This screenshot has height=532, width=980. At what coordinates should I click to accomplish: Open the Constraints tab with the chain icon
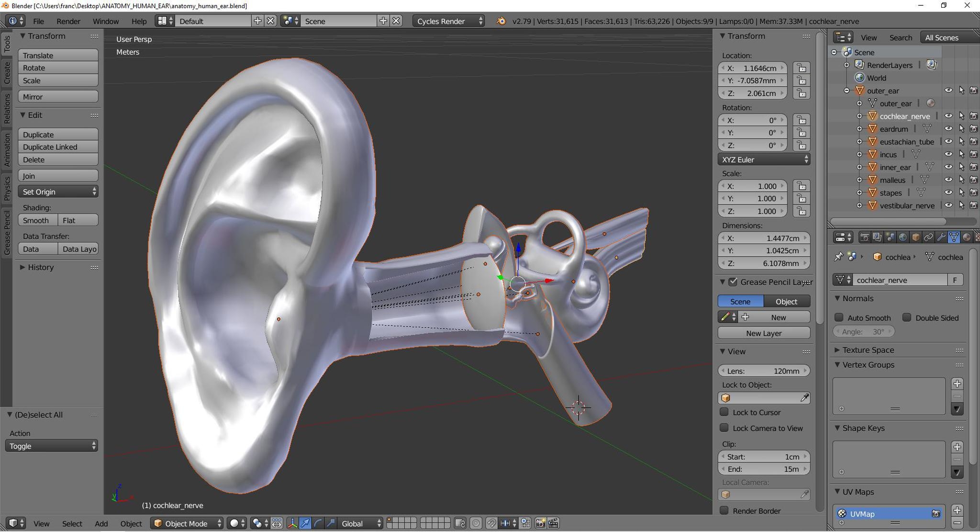(929, 237)
